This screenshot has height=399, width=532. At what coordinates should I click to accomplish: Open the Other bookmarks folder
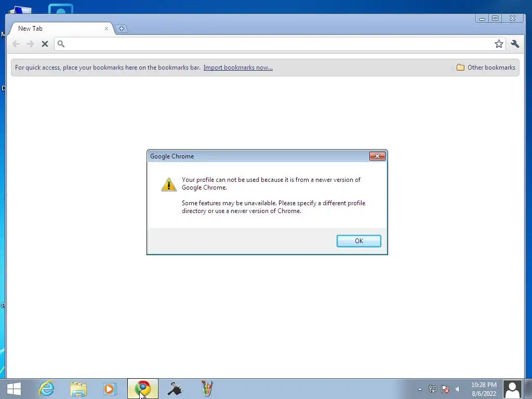click(486, 68)
